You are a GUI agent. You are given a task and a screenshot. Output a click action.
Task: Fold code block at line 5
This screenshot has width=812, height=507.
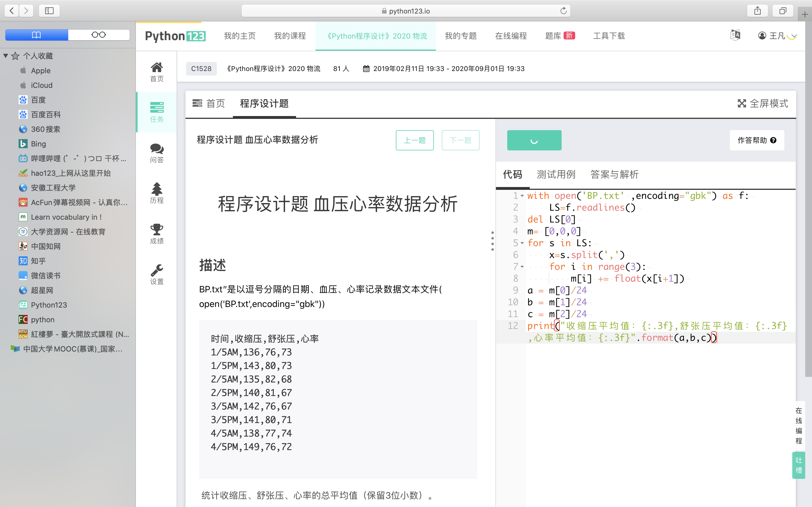pos(522,243)
